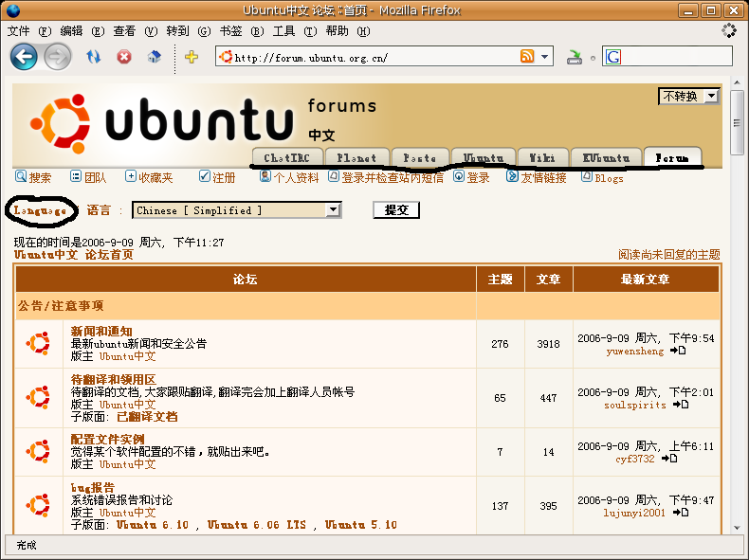Switch to the Planet tab
The height and width of the screenshot is (560, 749).
tap(356, 157)
